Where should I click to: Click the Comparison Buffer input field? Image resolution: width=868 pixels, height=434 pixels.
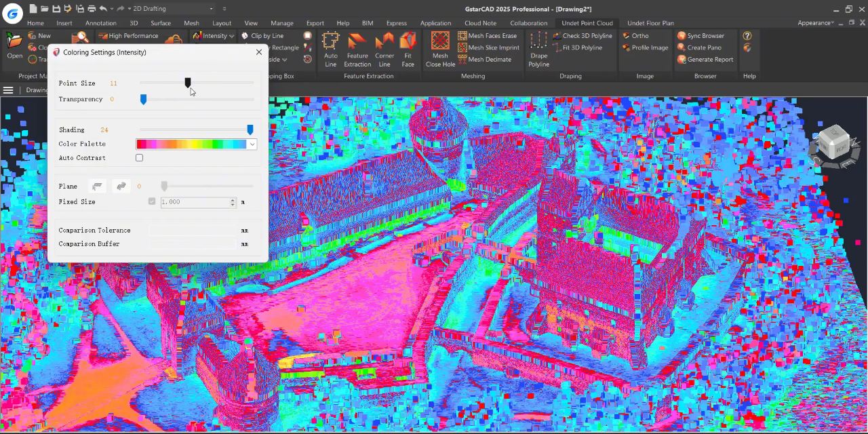194,244
